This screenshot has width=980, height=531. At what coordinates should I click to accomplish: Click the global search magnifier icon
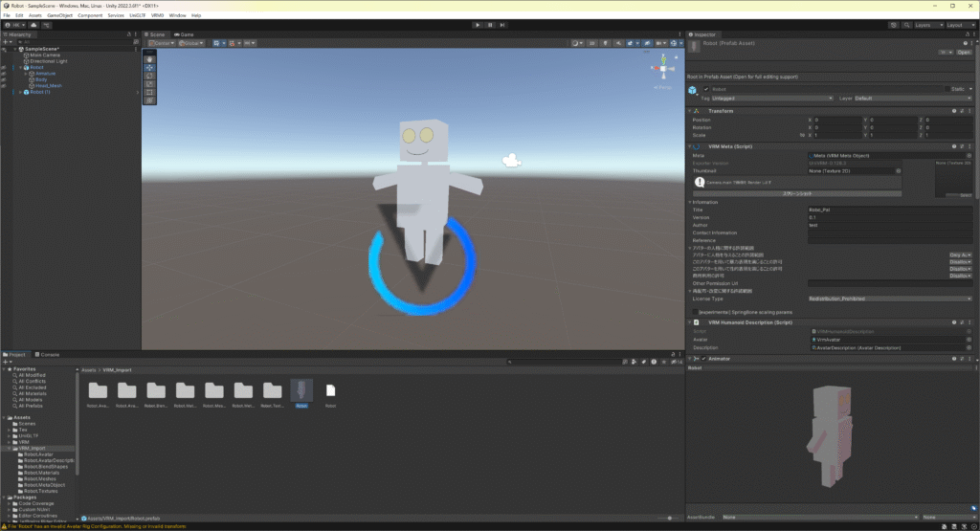click(x=906, y=25)
